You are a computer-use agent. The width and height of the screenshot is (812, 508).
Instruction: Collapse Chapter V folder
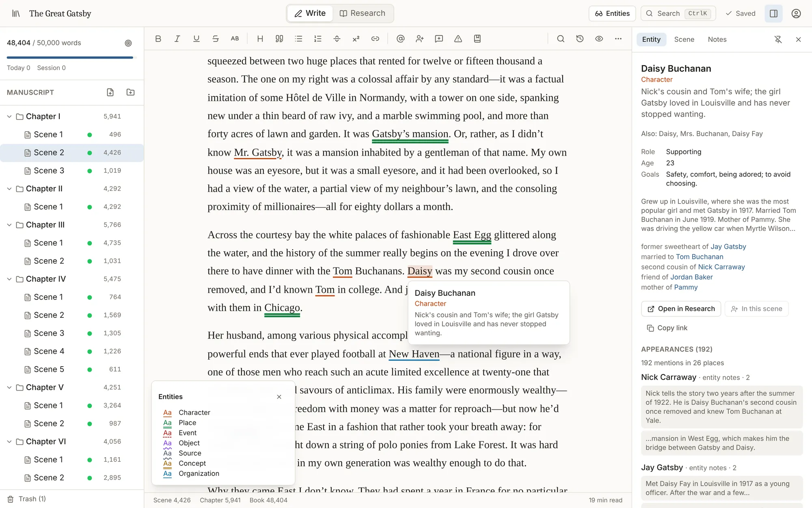9,388
